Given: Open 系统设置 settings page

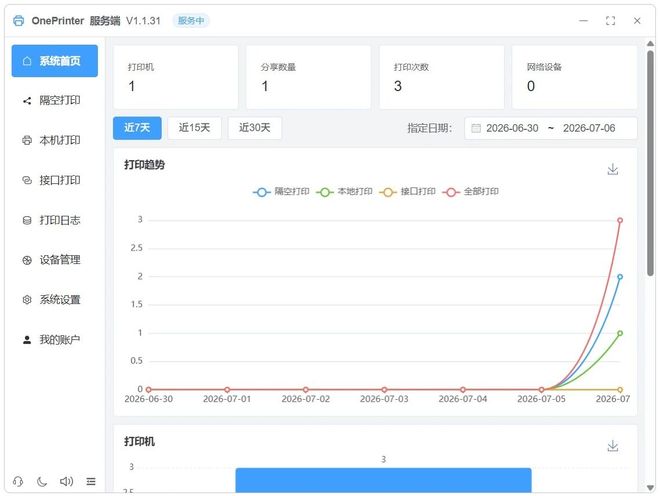Looking at the screenshot, I should [55, 300].
